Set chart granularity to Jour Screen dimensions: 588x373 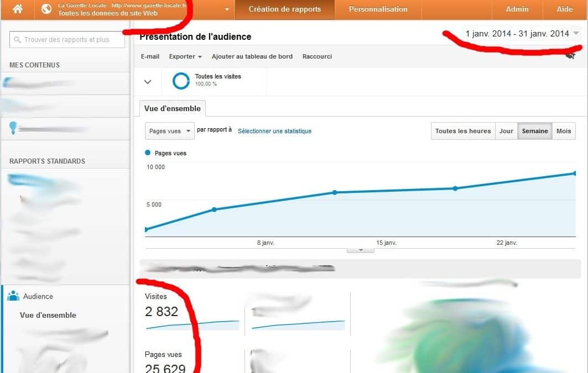tap(506, 131)
